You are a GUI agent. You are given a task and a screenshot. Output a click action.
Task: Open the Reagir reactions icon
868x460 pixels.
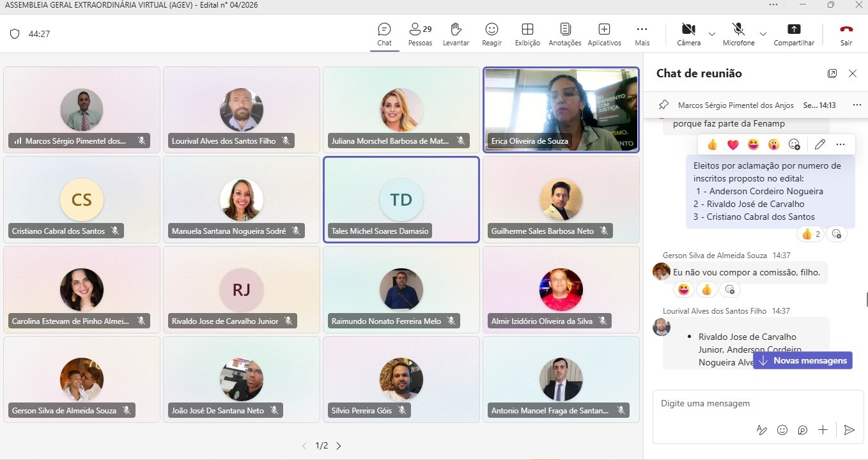click(x=492, y=34)
